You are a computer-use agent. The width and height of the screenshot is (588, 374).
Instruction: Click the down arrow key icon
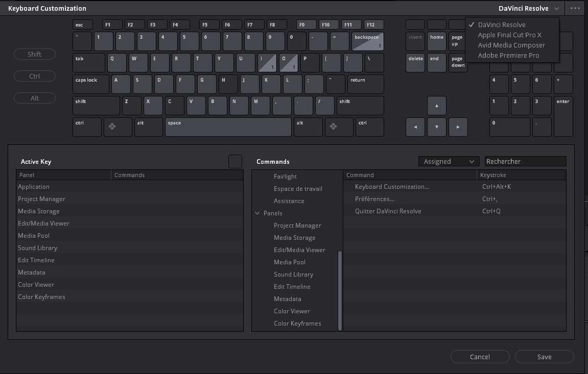(x=436, y=127)
